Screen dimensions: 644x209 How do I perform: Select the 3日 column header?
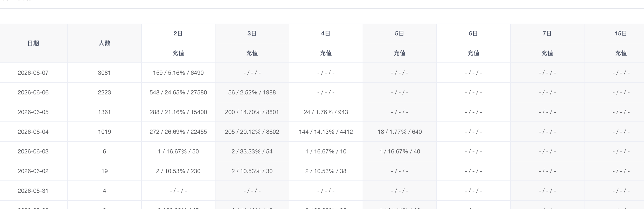pyautogui.click(x=252, y=33)
